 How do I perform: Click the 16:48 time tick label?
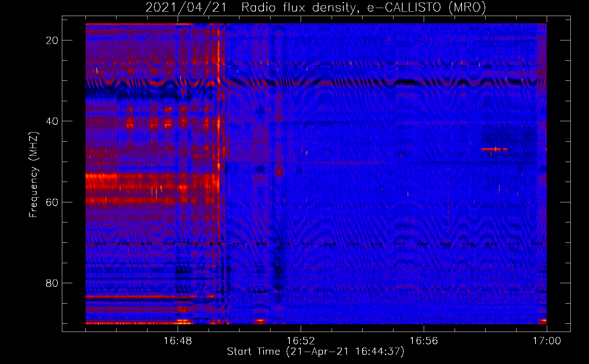178,341
